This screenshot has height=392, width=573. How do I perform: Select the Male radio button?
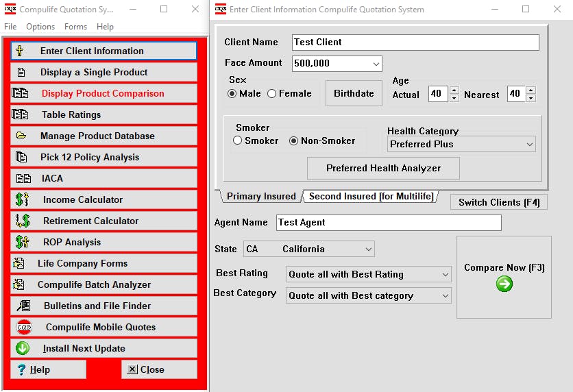[232, 93]
